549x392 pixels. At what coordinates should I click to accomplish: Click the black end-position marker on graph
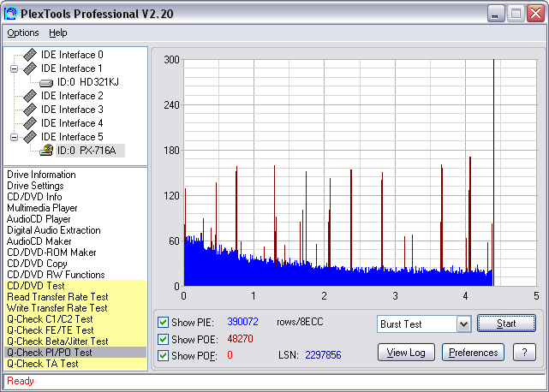tap(493, 173)
